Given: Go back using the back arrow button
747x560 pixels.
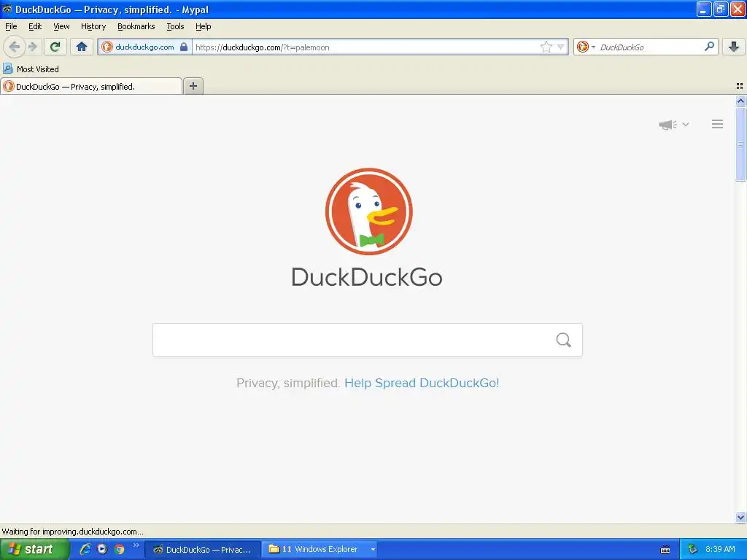Looking at the screenshot, I should 14,47.
